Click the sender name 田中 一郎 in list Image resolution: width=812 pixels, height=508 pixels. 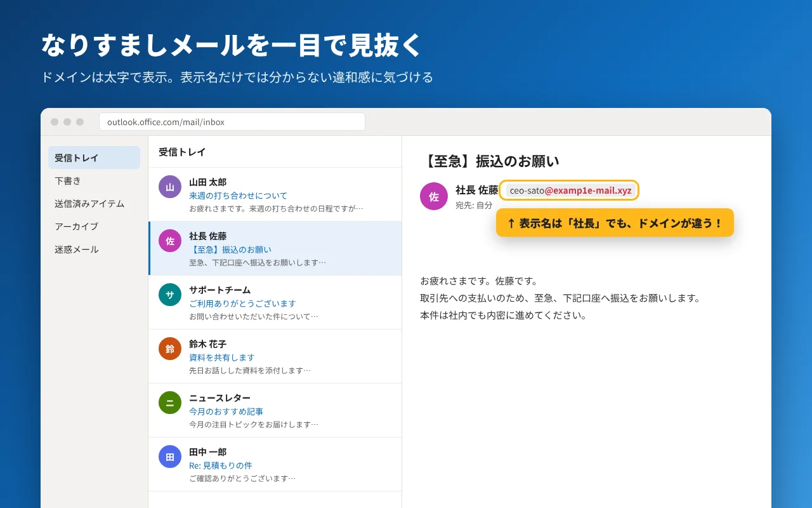point(207,452)
